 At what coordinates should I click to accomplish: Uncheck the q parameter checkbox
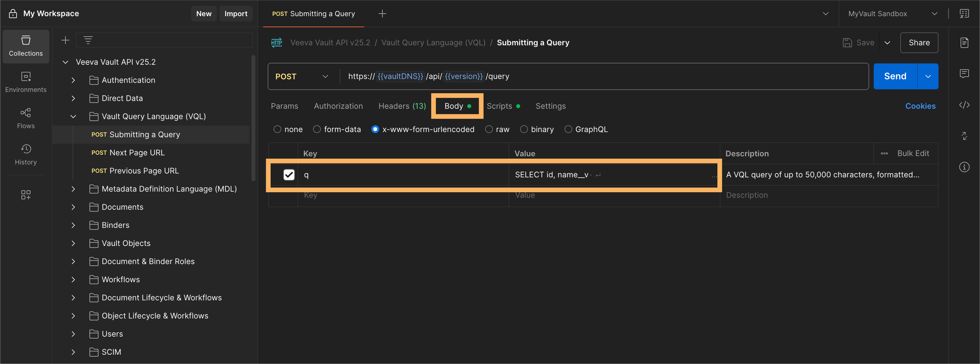click(x=289, y=175)
